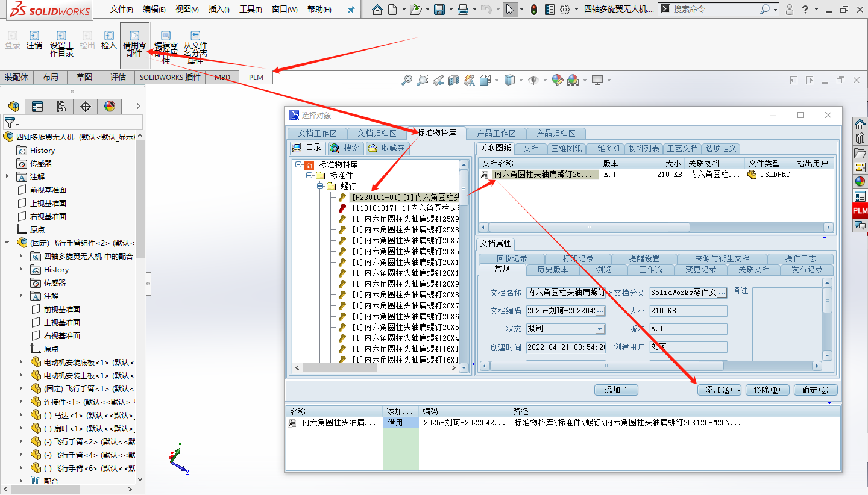Click the Zoom to Area icon
This screenshot has height=495, width=868.
pyautogui.click(x=423, y=80)
